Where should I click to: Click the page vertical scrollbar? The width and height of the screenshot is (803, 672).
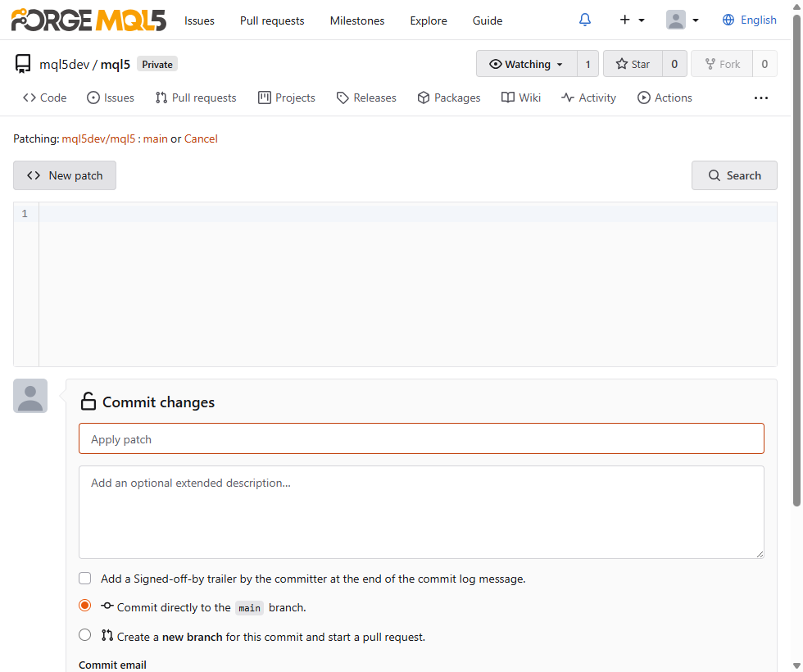796,261
